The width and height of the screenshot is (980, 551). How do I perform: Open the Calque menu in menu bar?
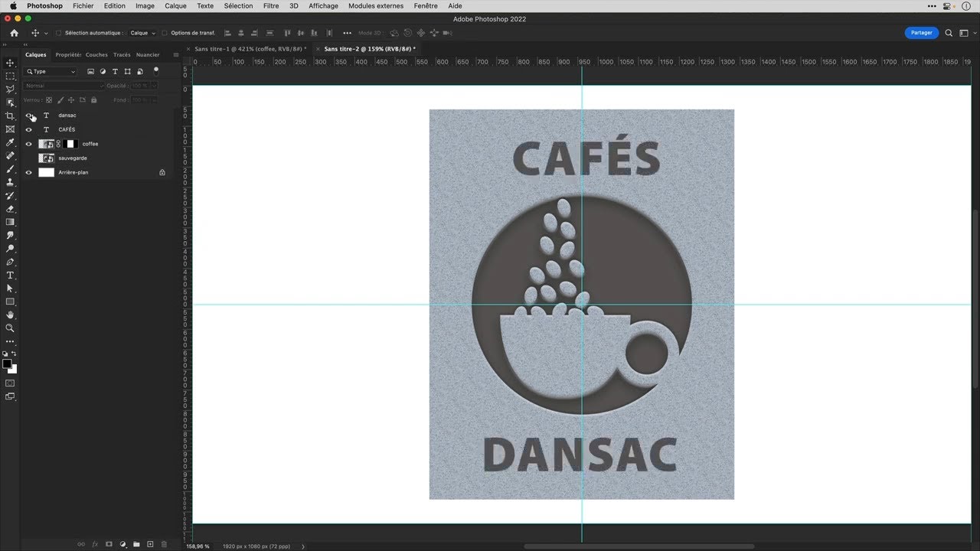pos(175,5)
